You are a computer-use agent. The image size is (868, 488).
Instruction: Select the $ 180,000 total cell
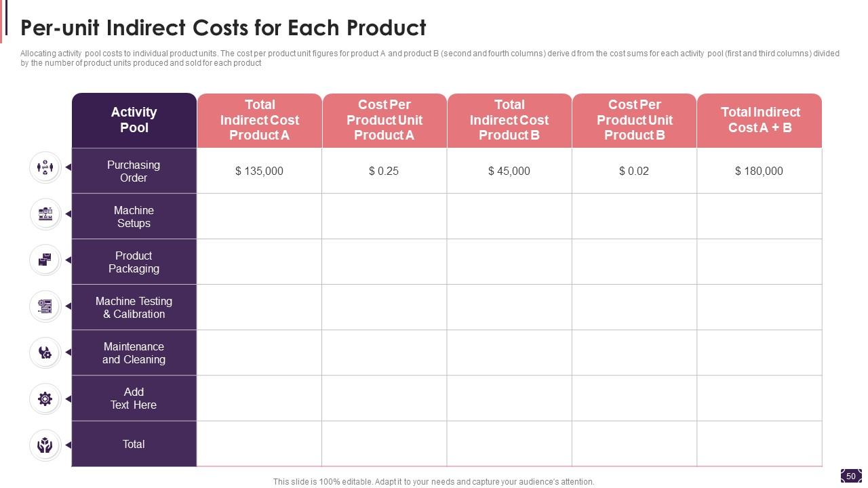759,171
